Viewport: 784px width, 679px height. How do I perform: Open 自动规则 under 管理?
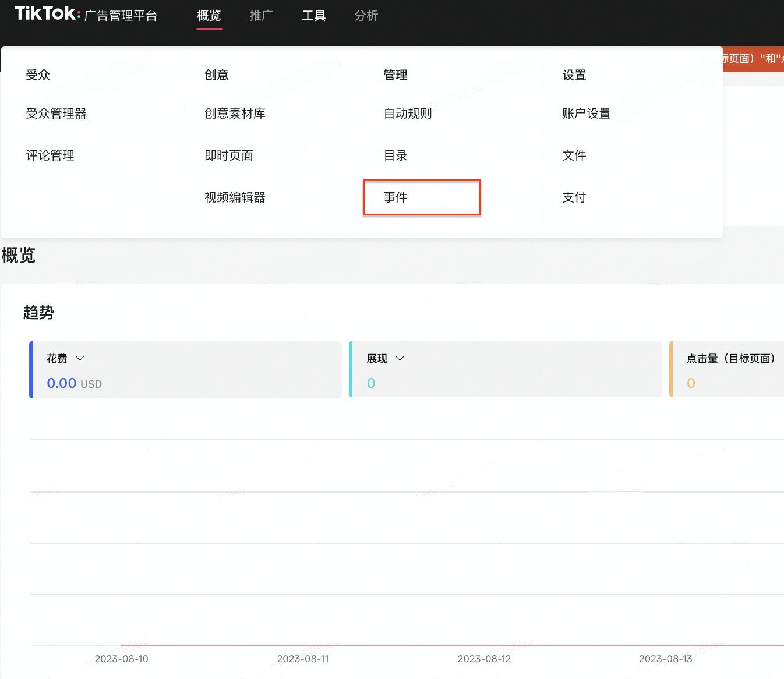click(x=408, y=114)
